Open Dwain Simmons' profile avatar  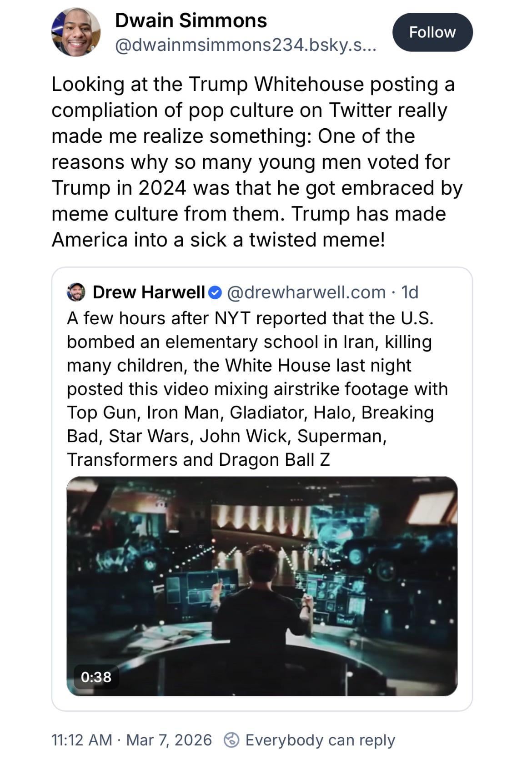click(76, 32)
